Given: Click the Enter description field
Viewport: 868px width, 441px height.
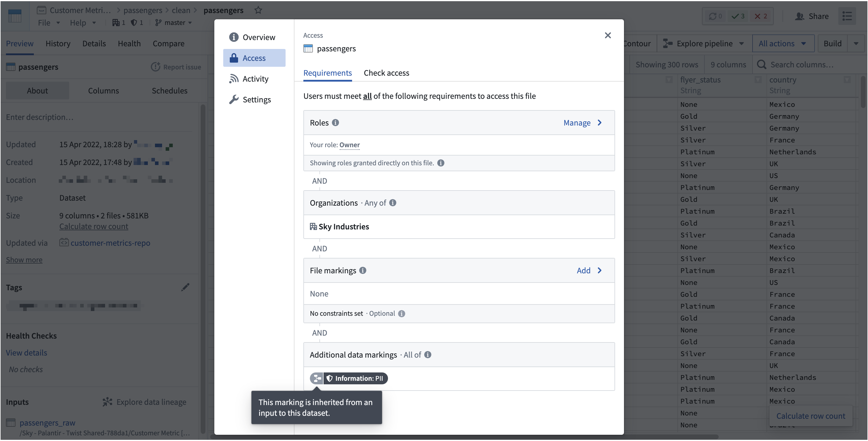Looking at the screenshot, I should point(99,117).
